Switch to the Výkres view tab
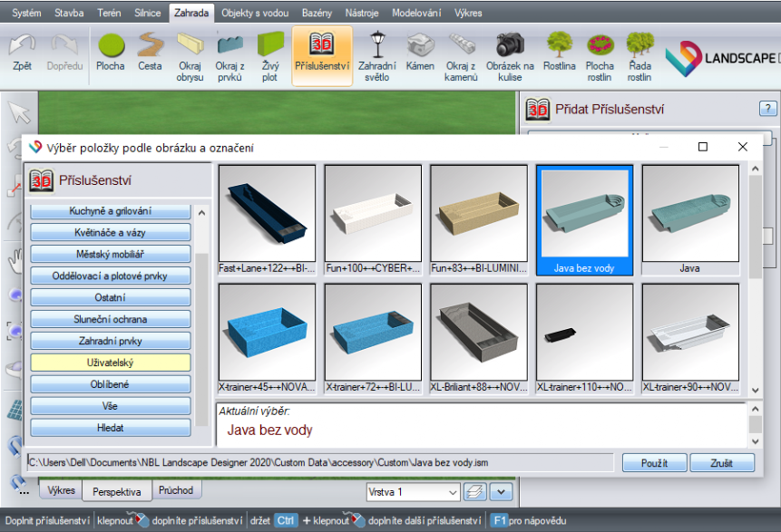 click(x=61, y=490)
